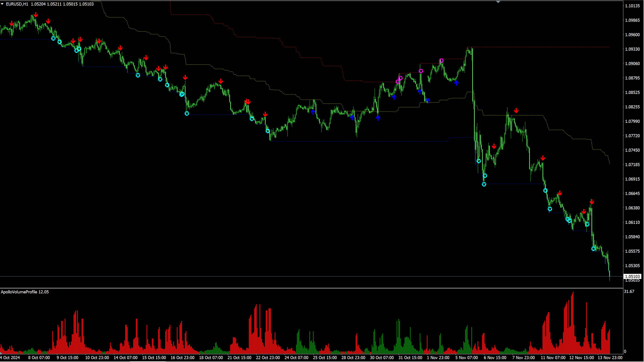Click the chart shift triangle at top edge
Screen dimensions: 644x362
498,2
